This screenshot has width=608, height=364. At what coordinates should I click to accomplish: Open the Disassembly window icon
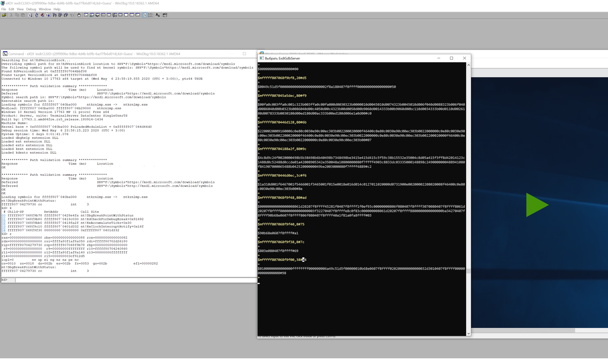121,15
